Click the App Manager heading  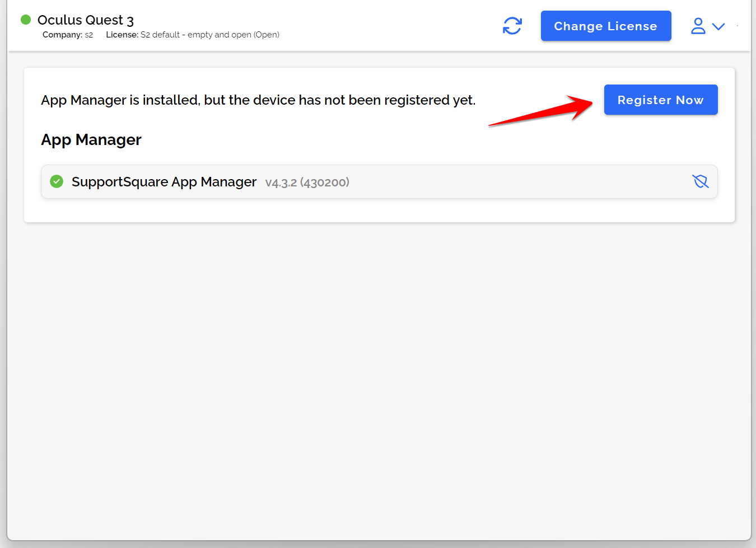91,139
